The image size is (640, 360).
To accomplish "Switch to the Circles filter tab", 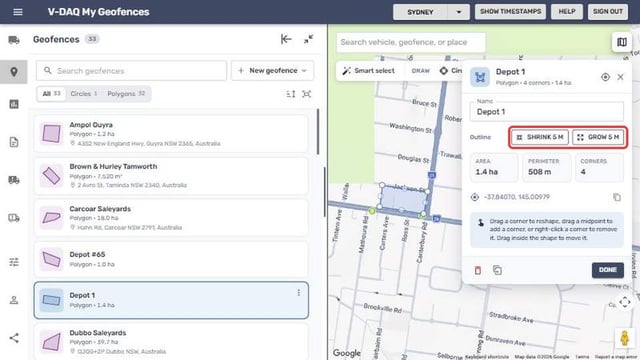I will click(x=84, y=94).
